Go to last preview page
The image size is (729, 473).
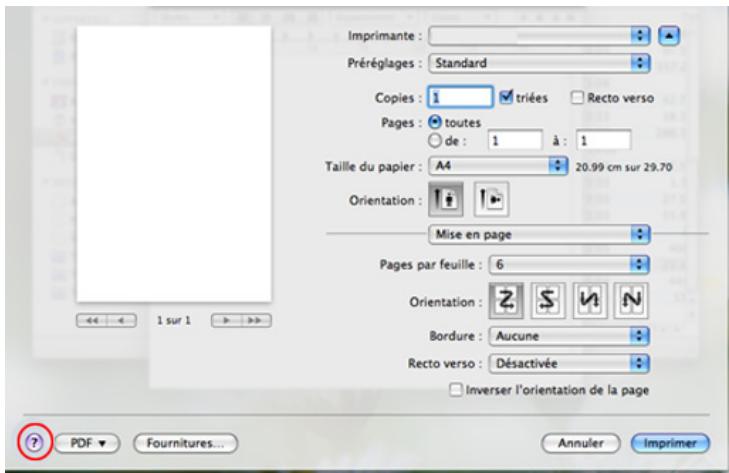tap(256, 320)
